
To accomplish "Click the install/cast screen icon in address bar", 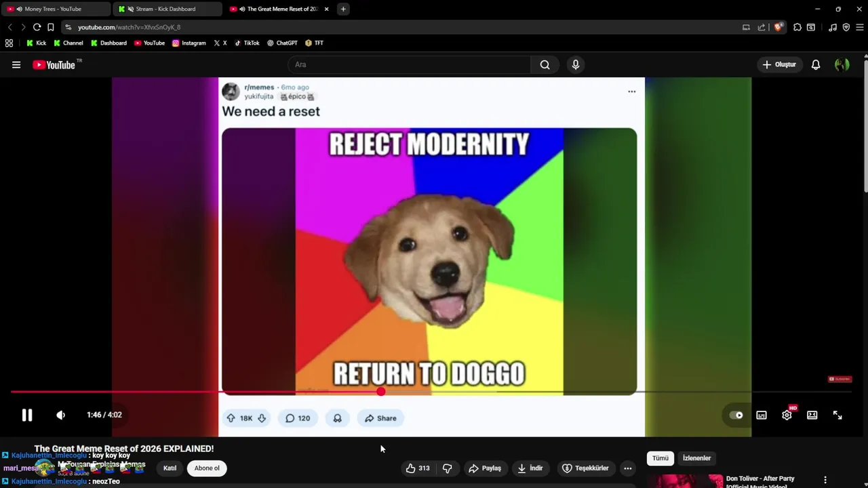I will click(746, 27).
